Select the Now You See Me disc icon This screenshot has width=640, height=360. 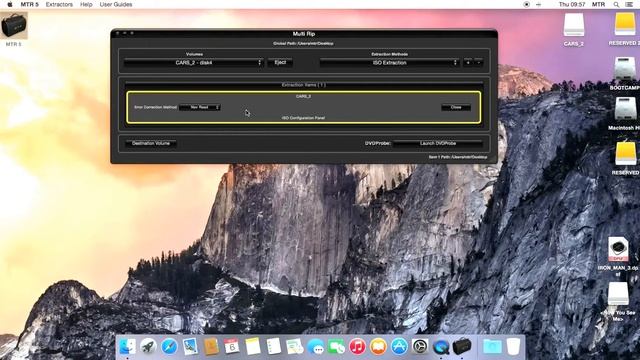pyautogui.click(x=618, y=294)
